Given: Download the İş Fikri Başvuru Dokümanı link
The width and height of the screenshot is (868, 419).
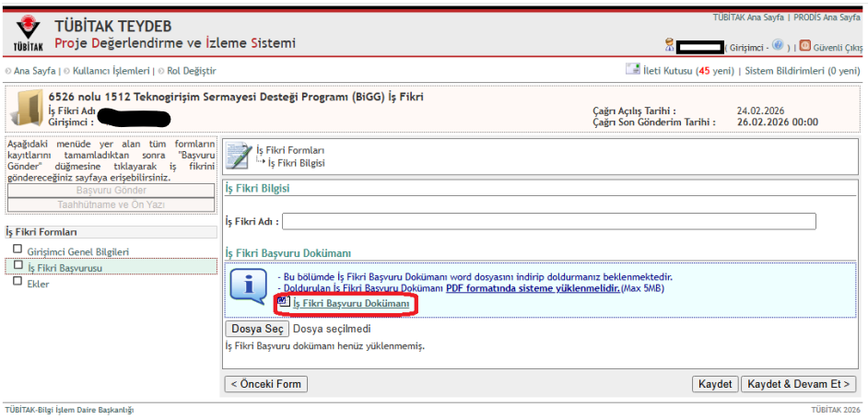Looking at the screenshot, I should 351,303.
